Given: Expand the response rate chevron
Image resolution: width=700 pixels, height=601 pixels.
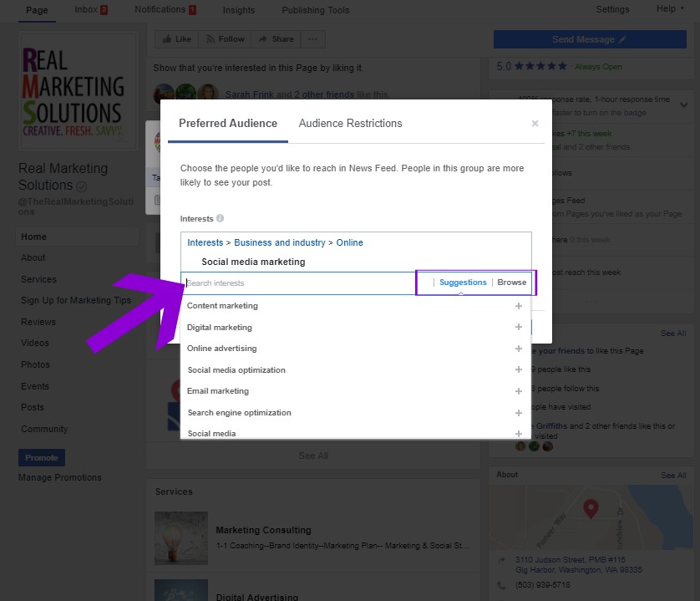Looking at the screenshot, I should pos(683,105).
